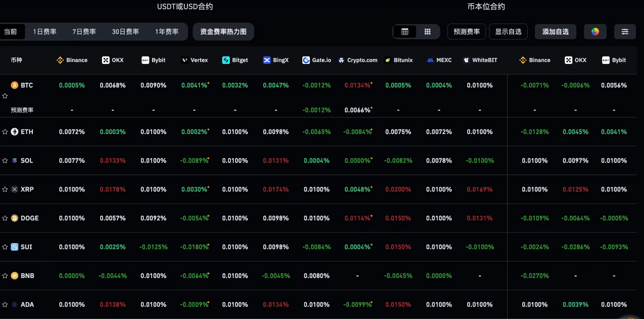Toggle the favorite star on the ETH row
Image resolution: width=644 pixels, height=319 pixels.
[x=5, y=131]
